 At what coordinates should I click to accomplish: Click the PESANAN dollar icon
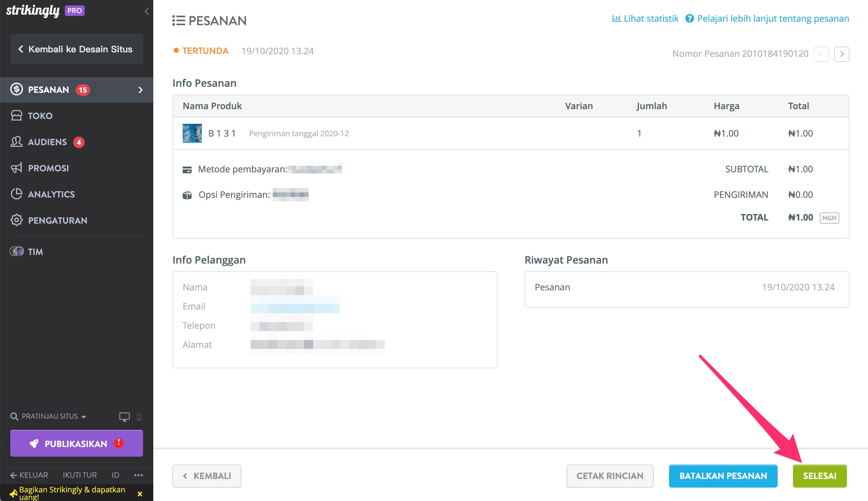pyautogui.click(x=17, y=89)
